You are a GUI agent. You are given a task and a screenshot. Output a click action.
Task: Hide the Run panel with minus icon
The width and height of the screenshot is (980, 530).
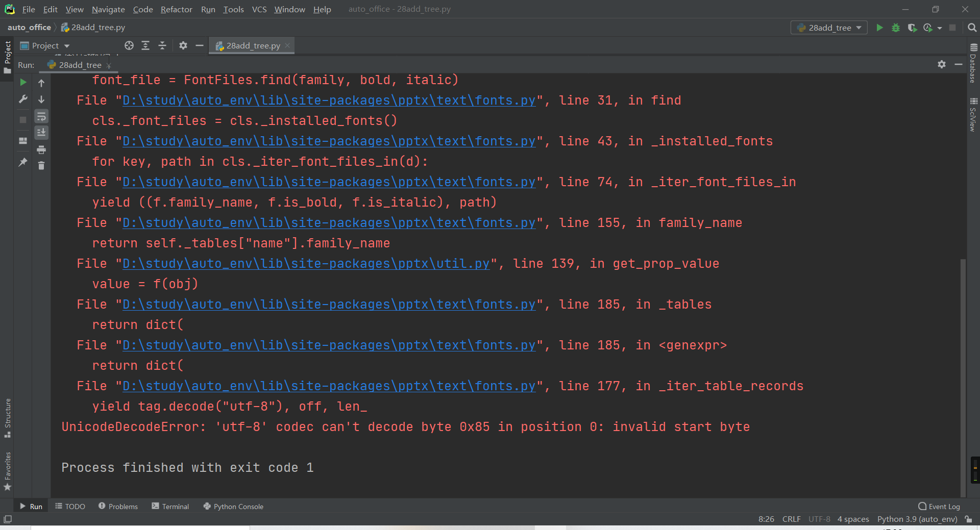[959, 64]
